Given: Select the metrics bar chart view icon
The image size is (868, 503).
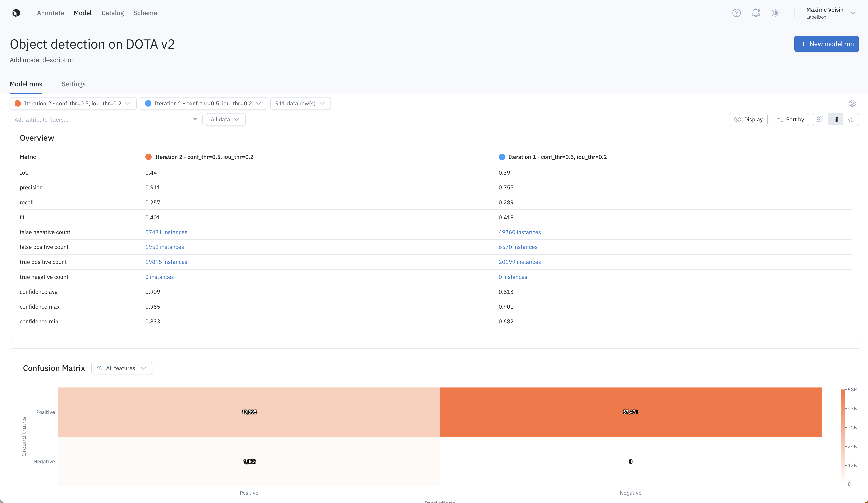Looking at the screenshot, I should 835,120.
